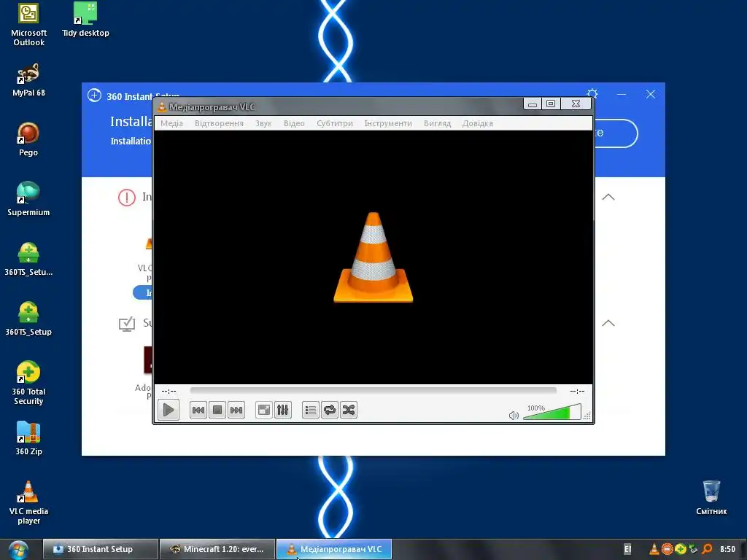Click Медіапрогравач VLC taskbar button
This screenshot has height=560, width=747.
pos(334,549)
